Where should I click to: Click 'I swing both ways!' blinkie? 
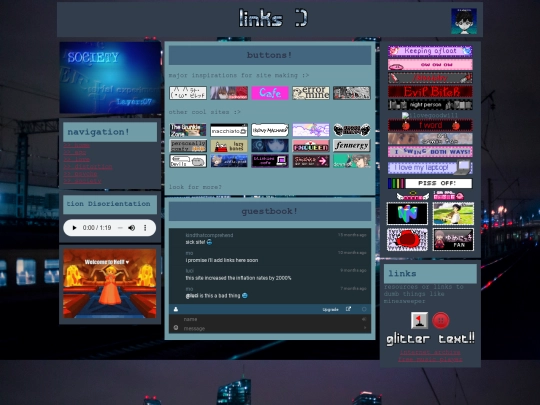point(430,152)
